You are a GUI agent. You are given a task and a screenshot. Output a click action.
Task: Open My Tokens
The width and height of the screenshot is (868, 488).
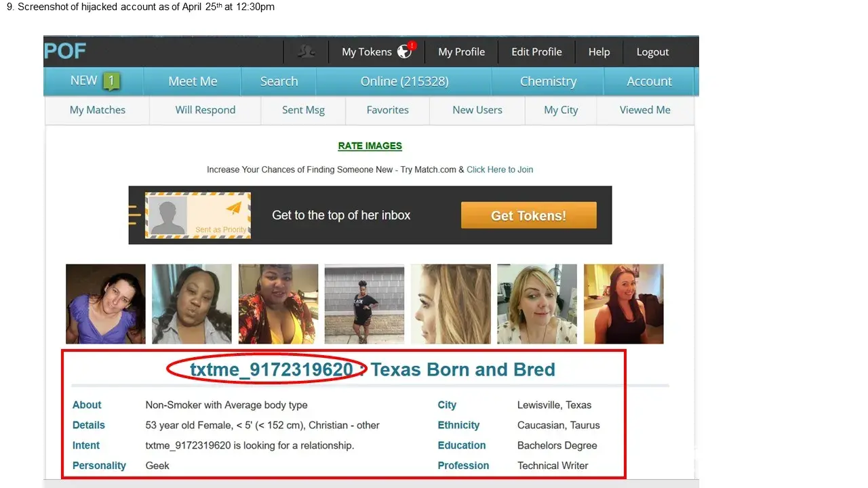pos(367,52)
